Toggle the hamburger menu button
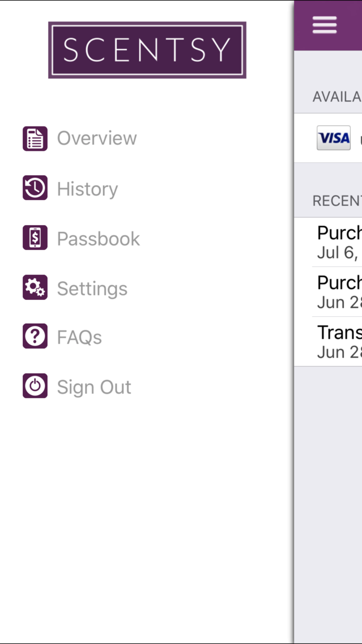362x644 pixels. click(325, 25)
